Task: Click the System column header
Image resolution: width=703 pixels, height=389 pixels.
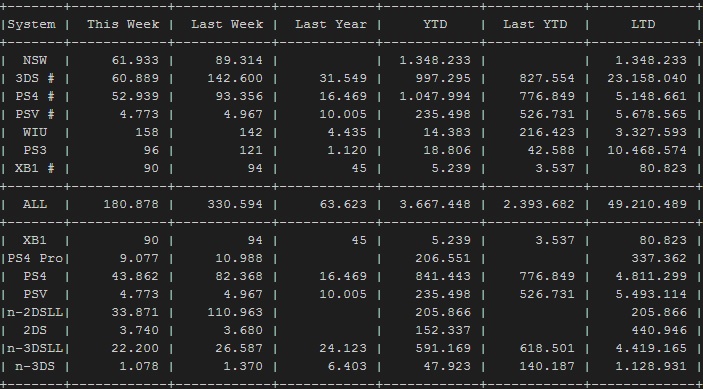Action: coord(31,24)
